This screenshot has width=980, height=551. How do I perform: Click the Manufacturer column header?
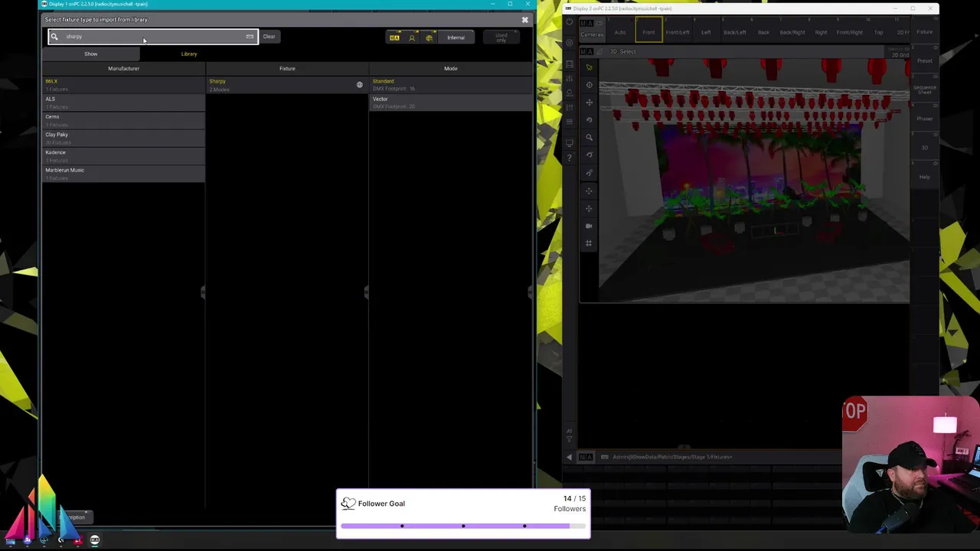click(123, 69)
